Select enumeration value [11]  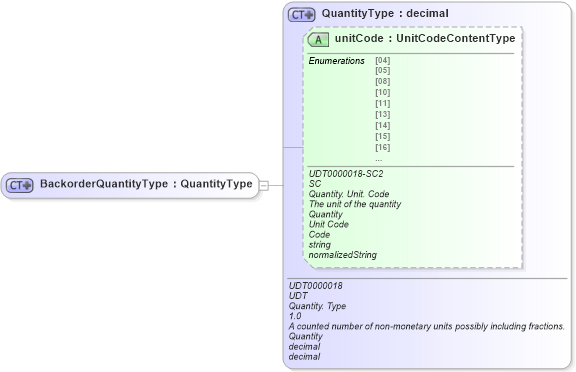click(x=383, y=104)
